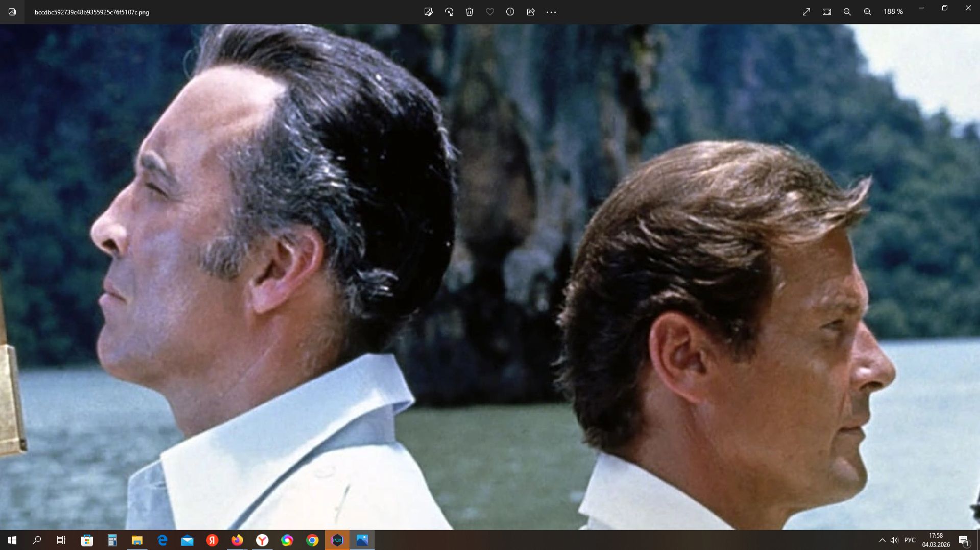Open Windows taskbar search
980x550 pixels.
pyautogui.click(x=37, y=540)
